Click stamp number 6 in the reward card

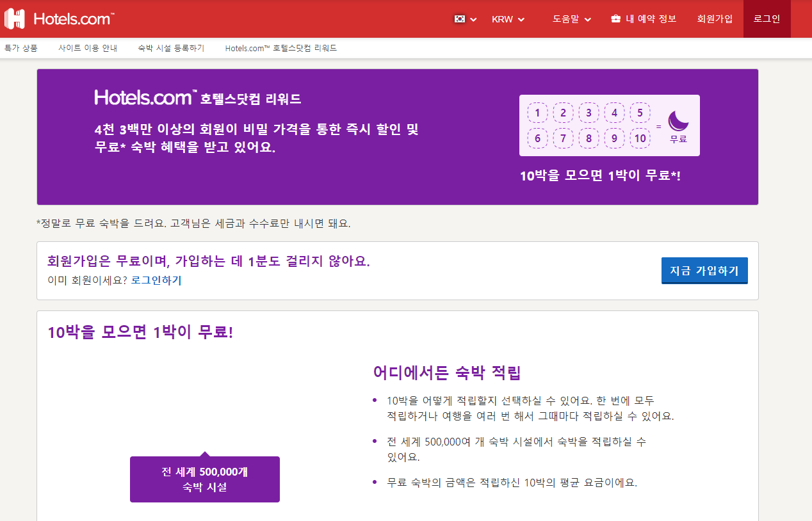point(537,138)
